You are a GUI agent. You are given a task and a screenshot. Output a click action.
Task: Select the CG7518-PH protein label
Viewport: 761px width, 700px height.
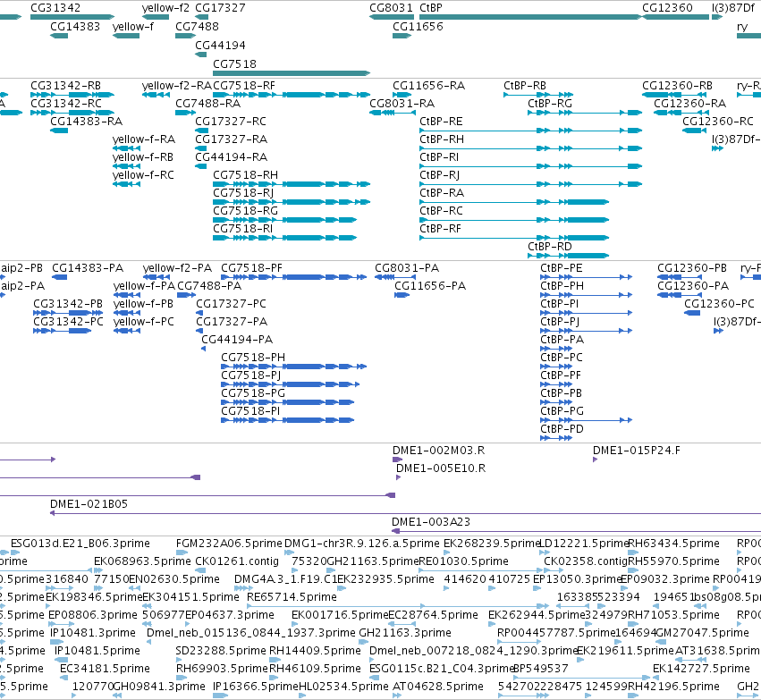[x=253, y=357]
